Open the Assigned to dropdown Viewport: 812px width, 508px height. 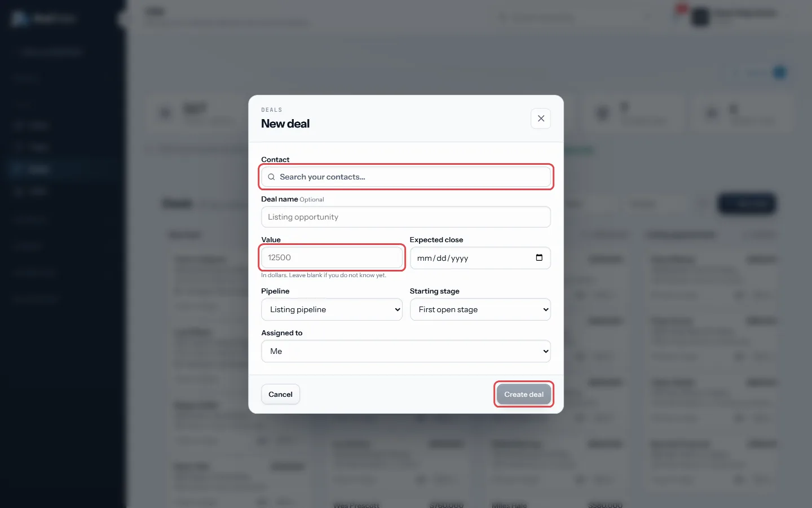point(406,351)
